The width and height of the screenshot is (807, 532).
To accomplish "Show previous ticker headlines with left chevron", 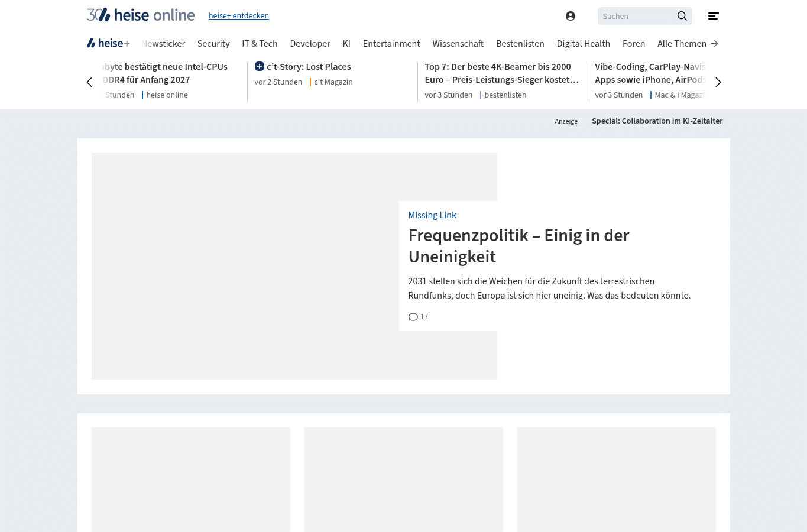I will (x=90, y=82).
